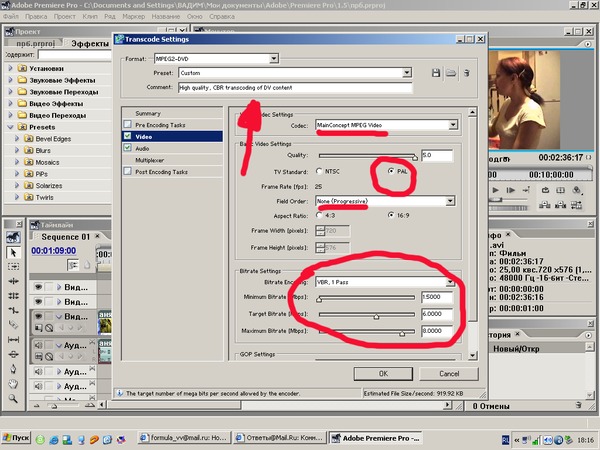Click the delete preset trash icon
Viewport: 600px width, 450px height.
466,73
